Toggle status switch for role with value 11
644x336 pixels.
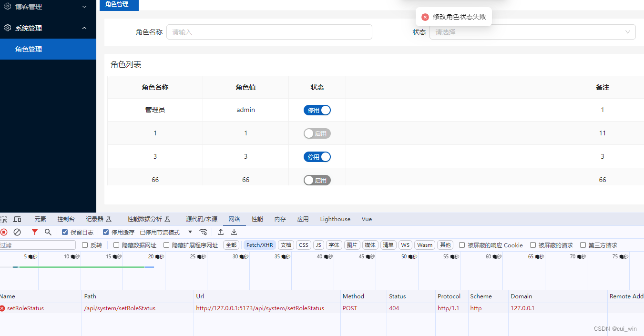tap(317, 133)
